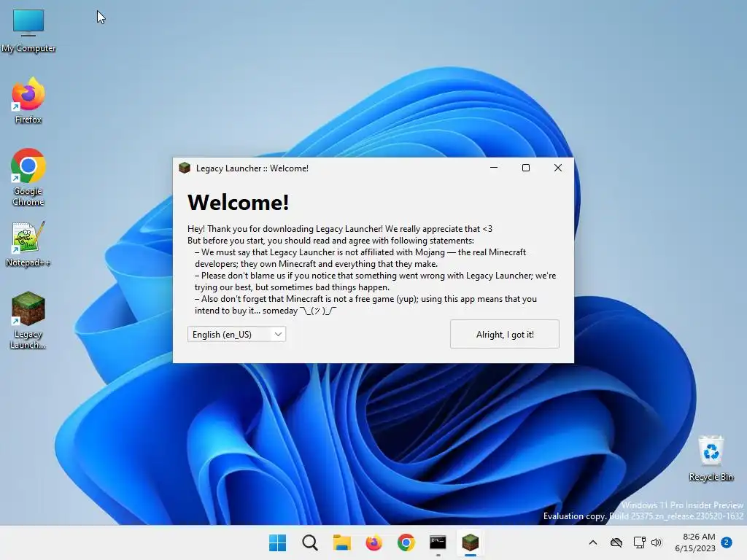Maximize the Legacy Launcher welcome window

526,168
